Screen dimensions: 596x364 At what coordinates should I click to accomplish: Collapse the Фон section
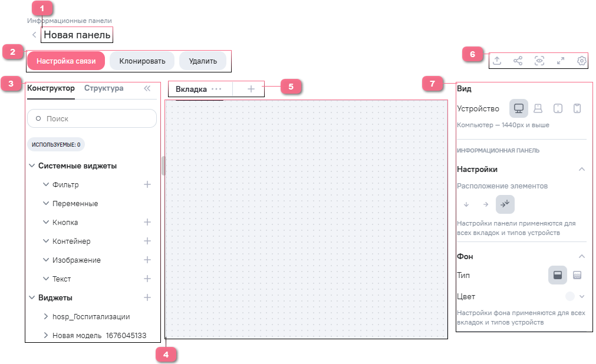coord(581,256)
